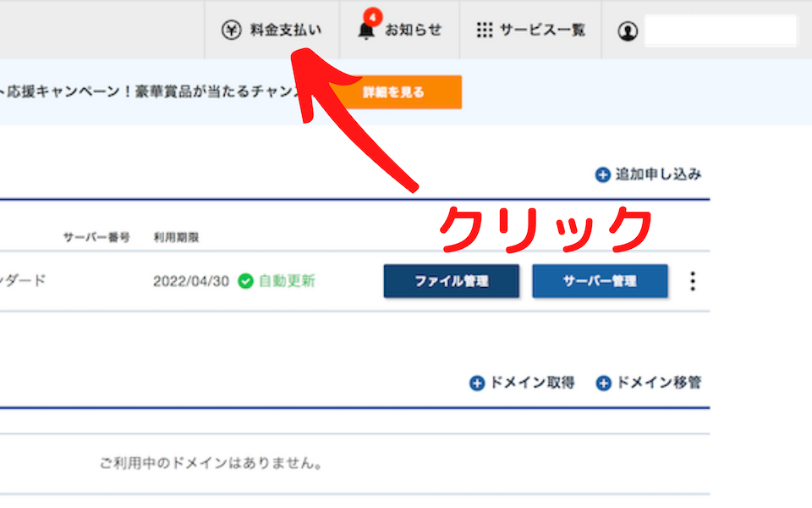The height and width of the screenshot is (508, 812).
Task: Click the user account avatar icon
Action: (x=628, y=31)
